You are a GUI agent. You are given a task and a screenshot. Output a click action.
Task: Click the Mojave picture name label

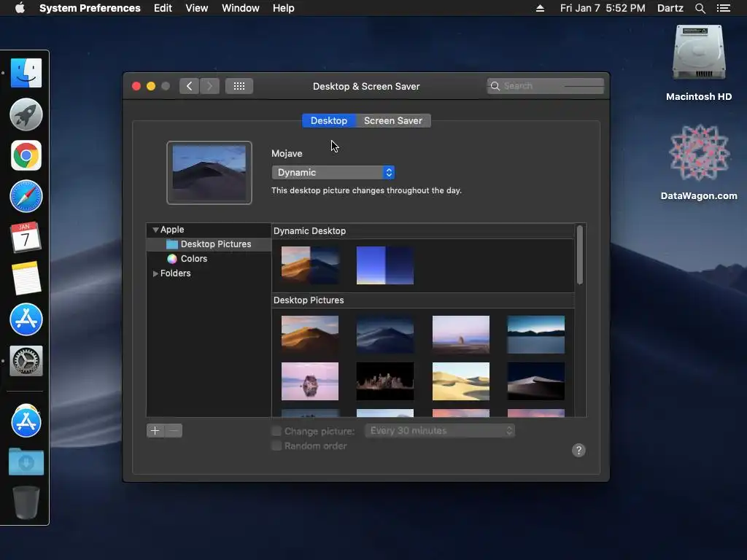click(x=287, y=153)
